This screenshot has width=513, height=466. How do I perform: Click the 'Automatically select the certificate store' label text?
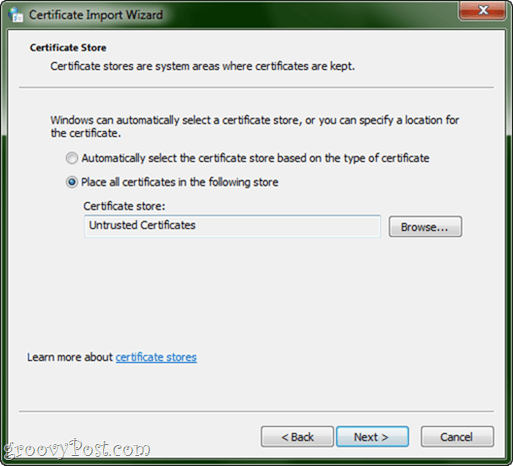pos(255,158)
